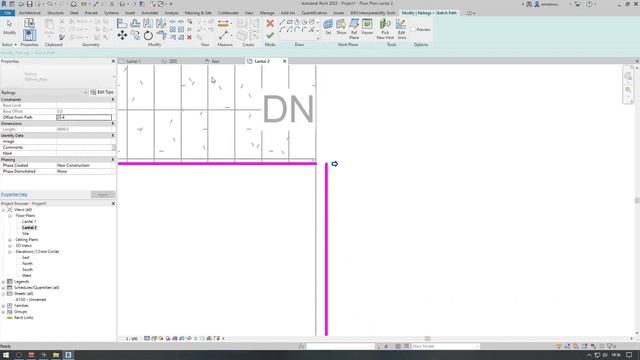Click the Edit Type button
The height and width of the screenshot is (360, 640).
point(102,92)
